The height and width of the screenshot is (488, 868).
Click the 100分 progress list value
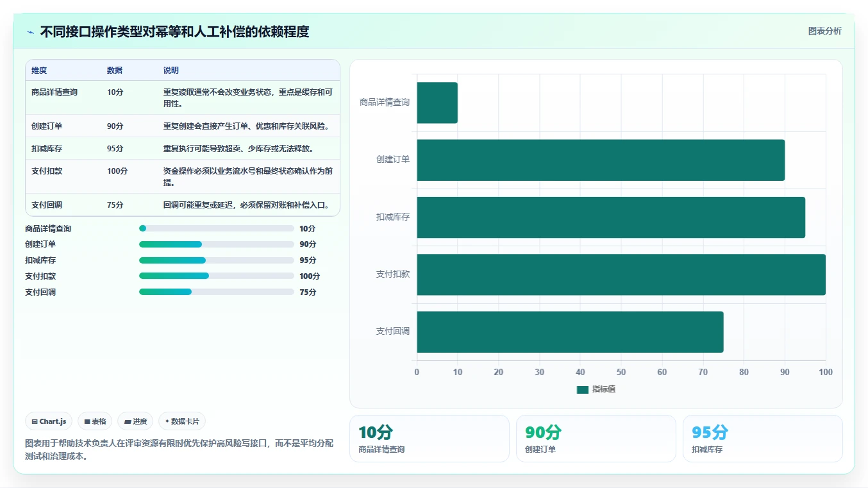[310, 276]
